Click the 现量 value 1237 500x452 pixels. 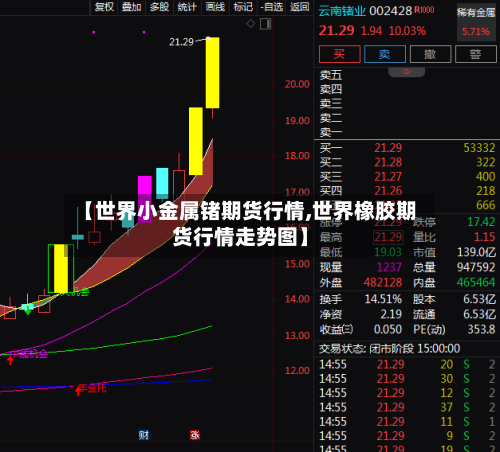pyautogui.click(x=389, y=267)
